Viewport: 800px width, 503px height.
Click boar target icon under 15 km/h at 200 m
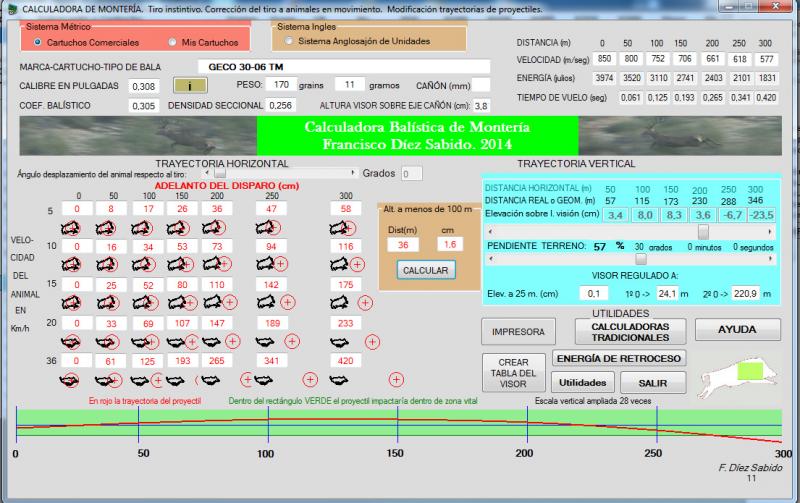[210, 301]
